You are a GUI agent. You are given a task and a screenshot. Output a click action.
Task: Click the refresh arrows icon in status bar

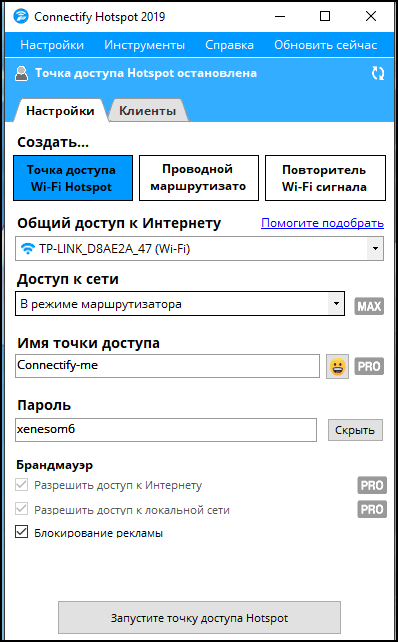[378, 73]
